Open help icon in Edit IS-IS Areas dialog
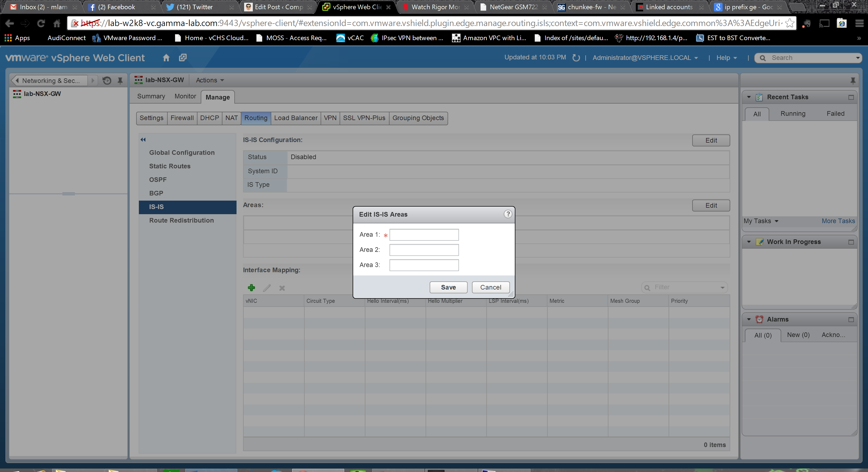 (x=508, y=214)
